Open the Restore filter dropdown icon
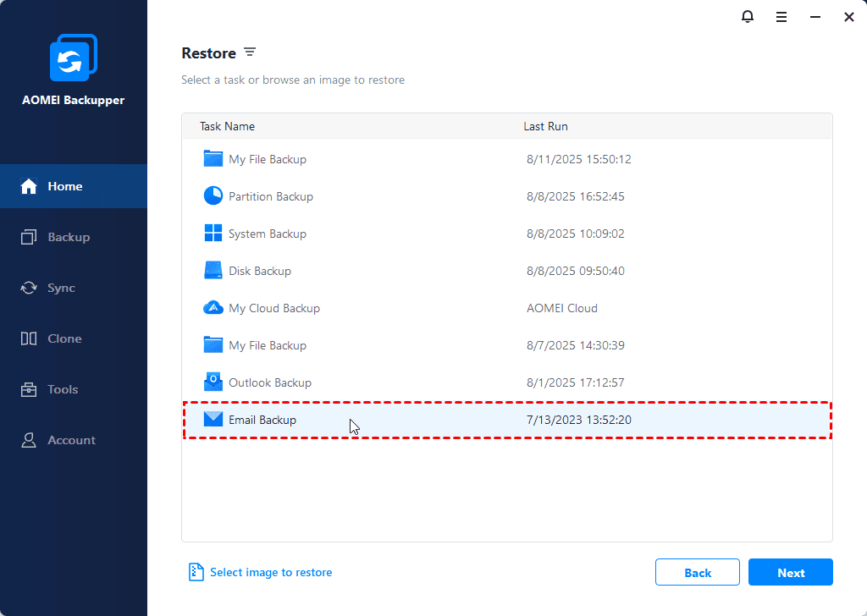The image size is (867, 616). click(250, 52)
